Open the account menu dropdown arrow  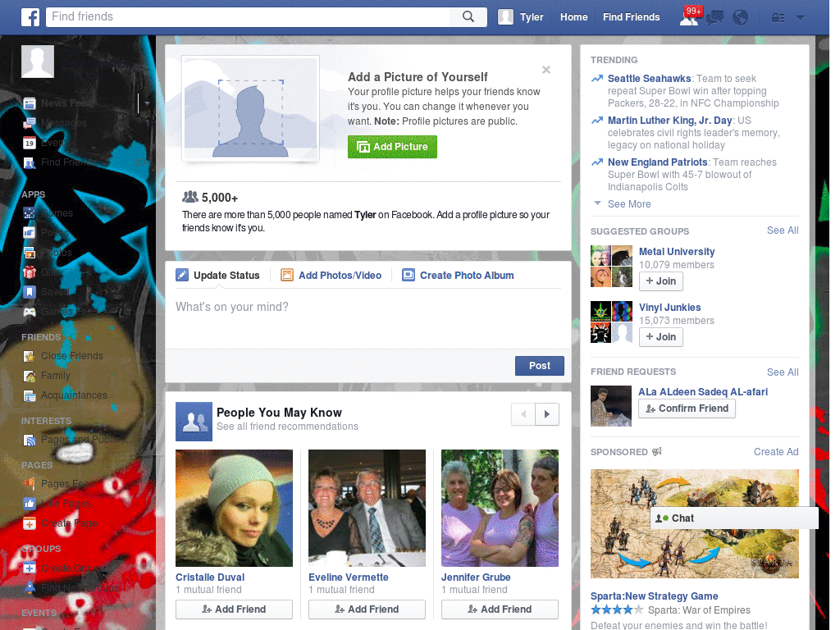click(x=801, y=18)
